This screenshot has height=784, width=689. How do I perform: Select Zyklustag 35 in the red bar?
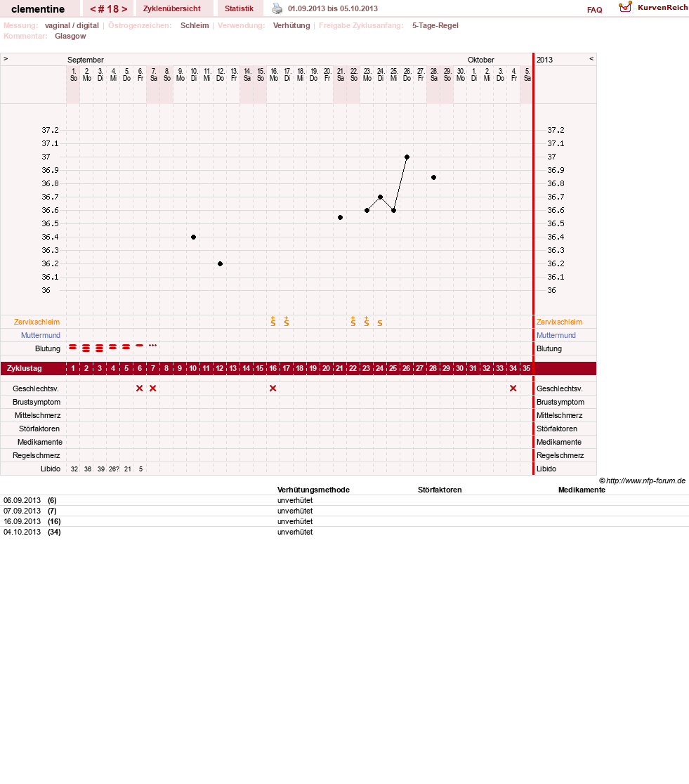click(x=527, y=369)
